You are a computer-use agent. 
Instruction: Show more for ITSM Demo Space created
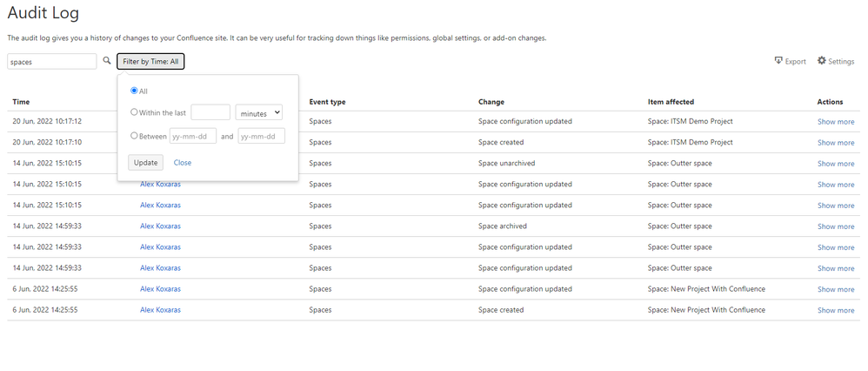(x=835, y=143)
